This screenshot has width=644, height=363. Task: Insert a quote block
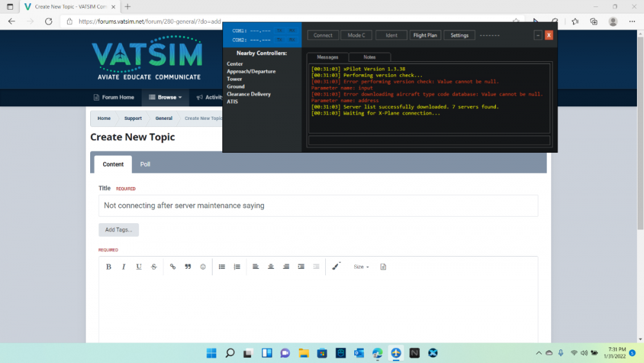pos(187,266)
